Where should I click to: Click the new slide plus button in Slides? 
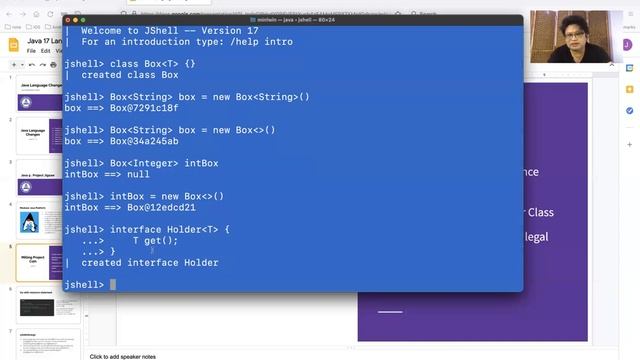(x=14, y=64)
